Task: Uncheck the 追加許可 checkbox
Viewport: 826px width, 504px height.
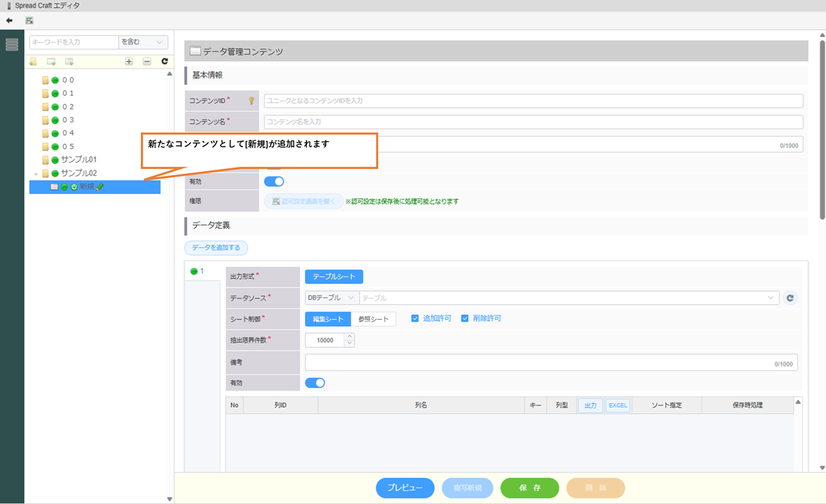Action: pos(415,319)
